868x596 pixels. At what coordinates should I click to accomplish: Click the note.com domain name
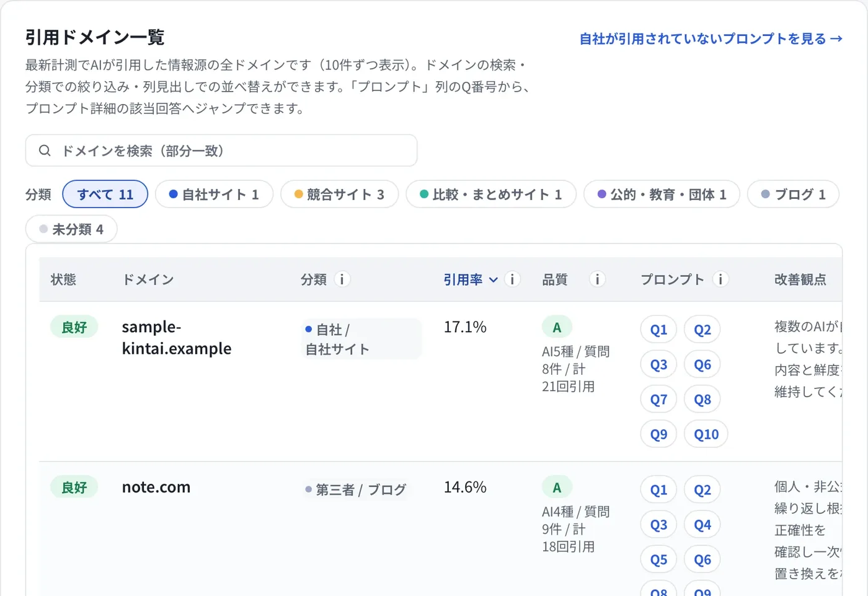tap(156, 488)
